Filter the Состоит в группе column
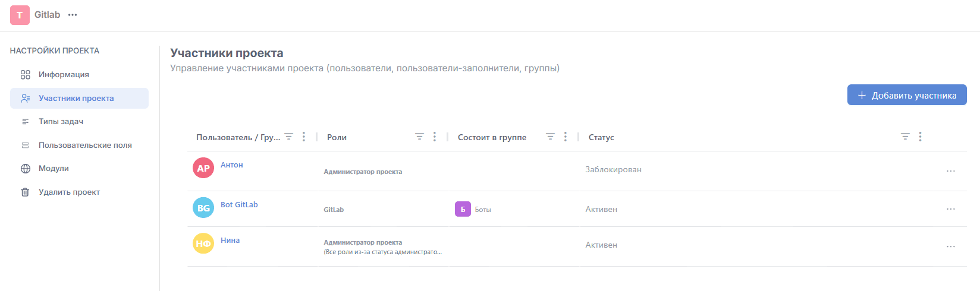The height and width of the screenshot is (291, 980). click(x=550, y=137)
